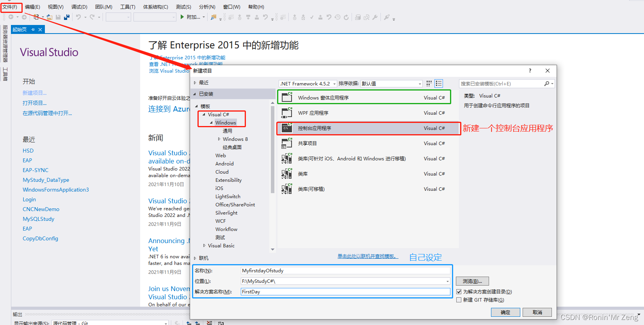The height and width of the screenshot is (325, 644).
Task: Click the undo toolbar icon
Action: coord(78,17)
